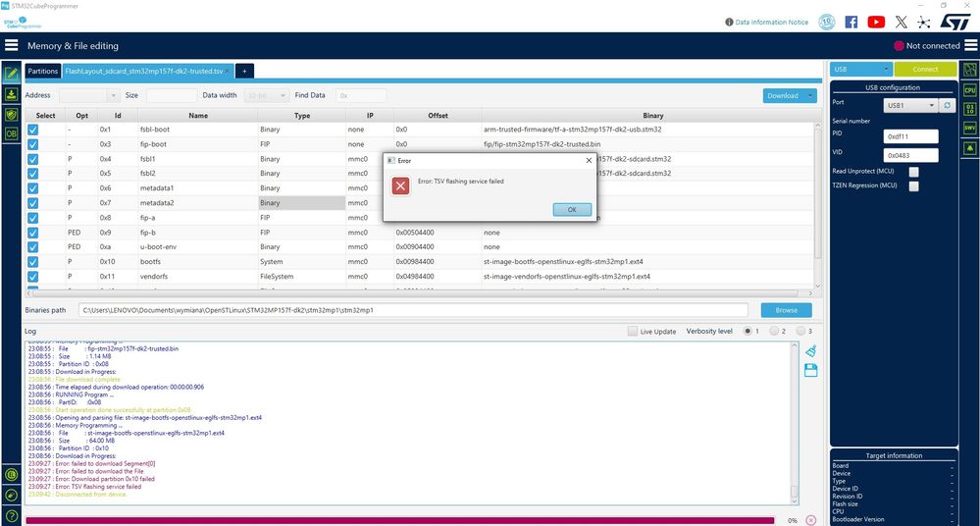This screenshot has width=980, height=526.
Task: Expand the Download button dropdown arrow
Action: coord(810,96)
